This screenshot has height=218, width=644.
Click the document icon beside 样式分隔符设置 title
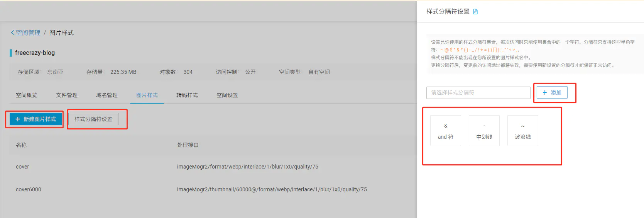[x=475, y=12]
